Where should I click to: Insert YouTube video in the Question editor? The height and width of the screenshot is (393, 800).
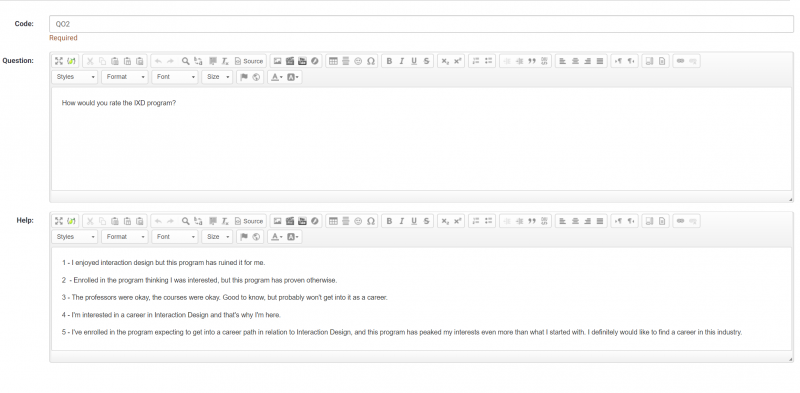[302, 61]
